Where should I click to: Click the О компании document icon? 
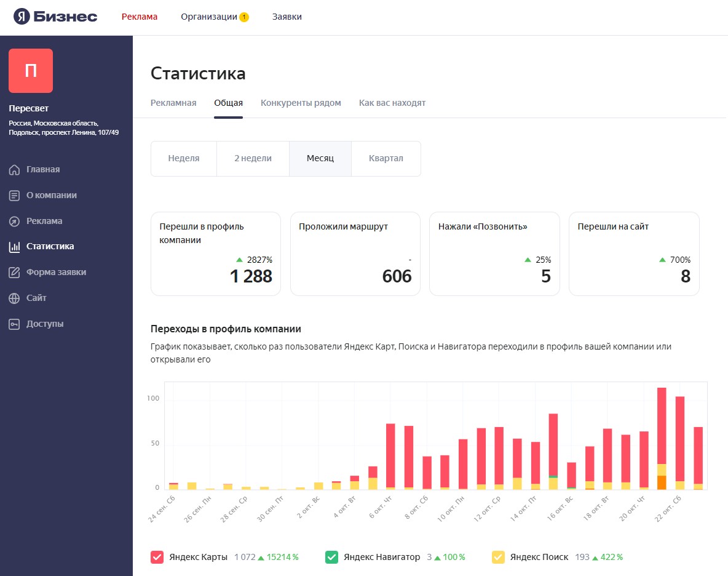tap(14, 196)
